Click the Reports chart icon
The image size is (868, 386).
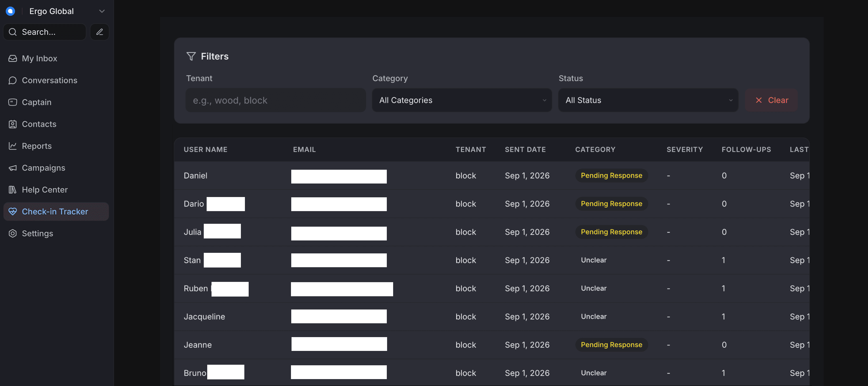point(12,146)
